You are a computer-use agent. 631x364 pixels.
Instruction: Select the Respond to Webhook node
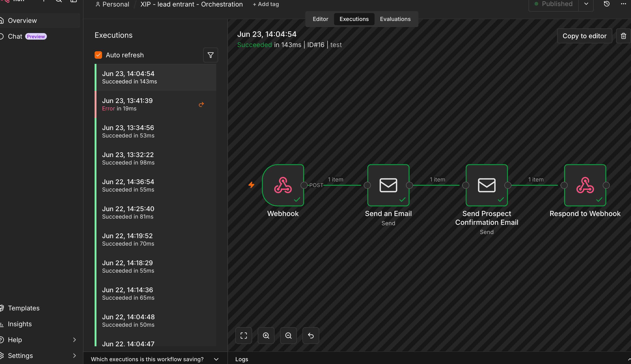(x=585, y=185)
